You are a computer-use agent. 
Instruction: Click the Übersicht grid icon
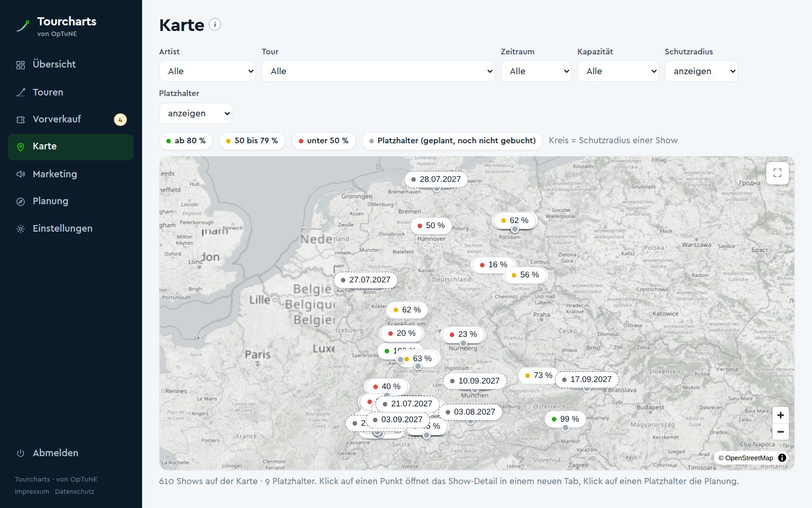pyautogui.click(x=20, y=65)
